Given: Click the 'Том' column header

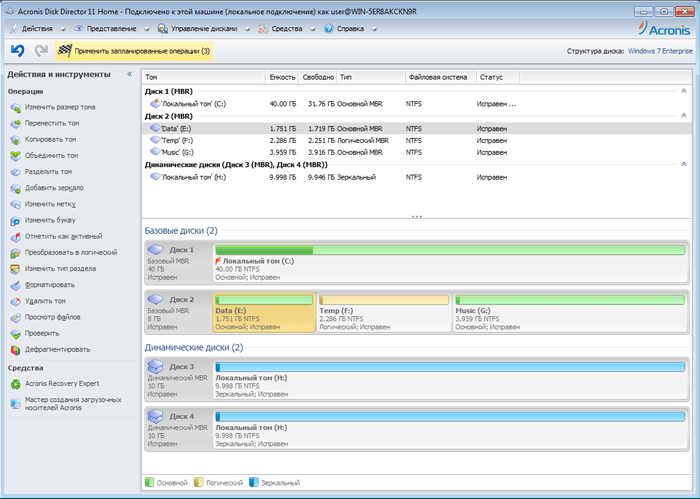Looking at the screenshot, I should coord(204,77).
